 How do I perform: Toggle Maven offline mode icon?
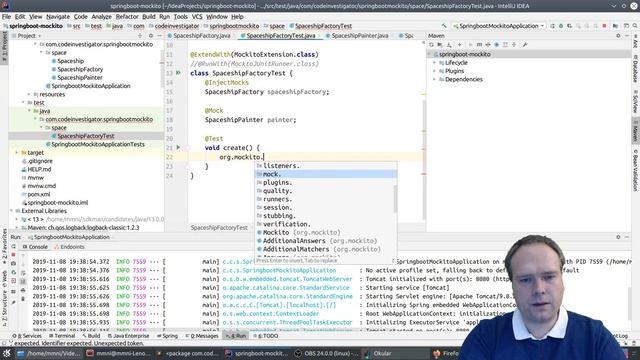pos(488,45)
